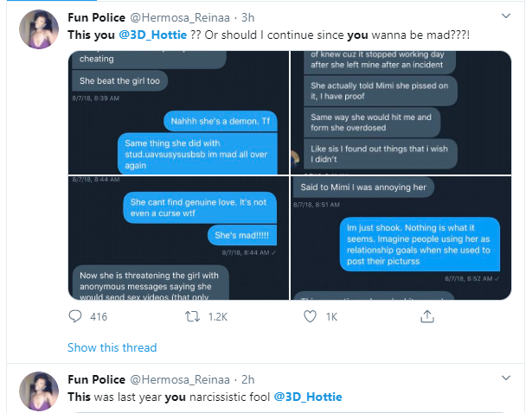Click the retweet arrows icon
The width and height of the screenshot is (532, 413).
click(194, 317)
